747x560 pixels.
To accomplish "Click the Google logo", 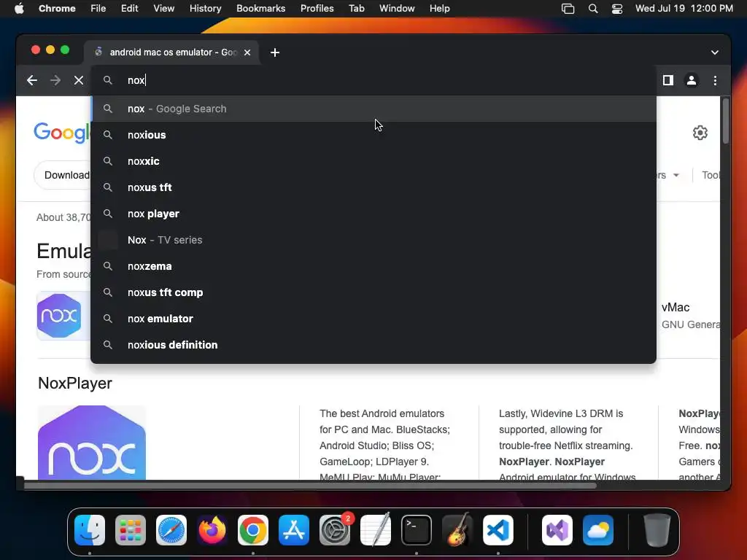I will (62, 132).
